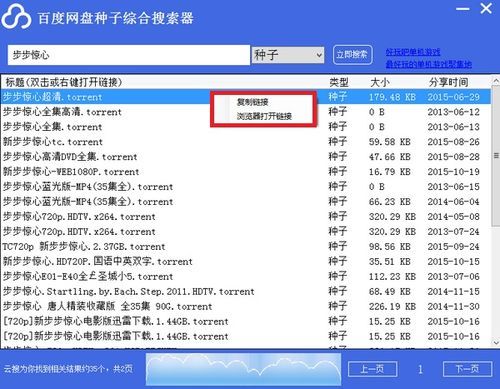Select 步步惊心720p.HDTV.x264 row dated 2013-07-24
Viewport: 500px width, 389px height.
246,232
